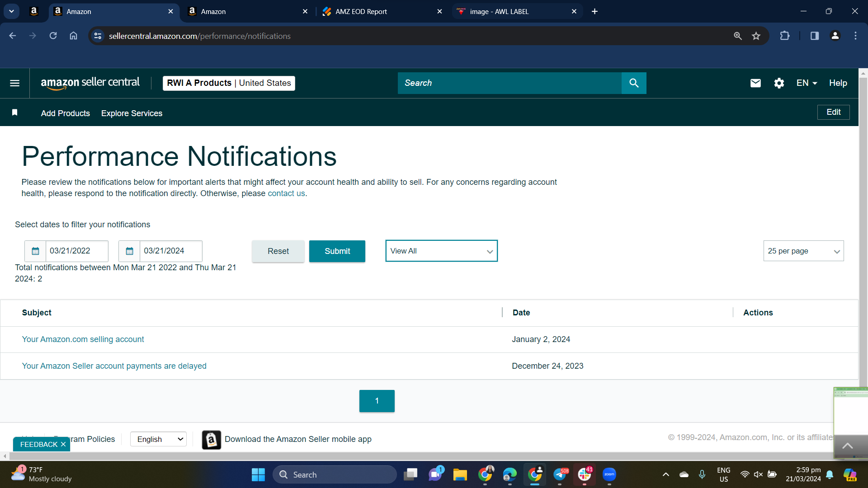Go to the amazon seller central logo home
868x488 pixels.
click(x=90, y=83)
